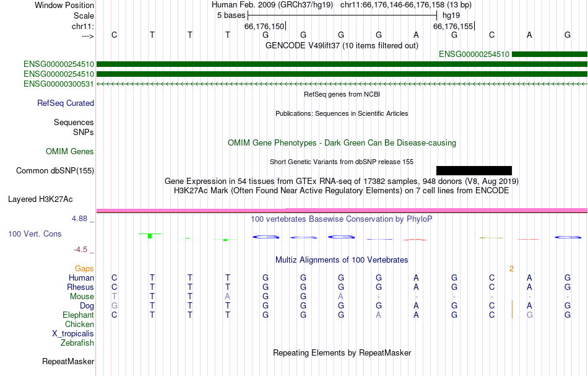Click the Sequences track label
Image resolution: width=588 pixels, height=376 pixels.
tap(74, 122)
